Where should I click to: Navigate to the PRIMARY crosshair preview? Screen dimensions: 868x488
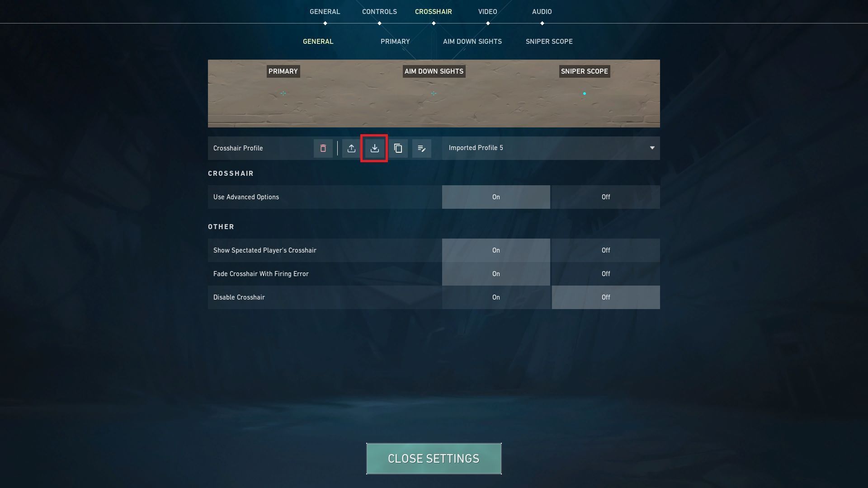[x=283, y=93]
